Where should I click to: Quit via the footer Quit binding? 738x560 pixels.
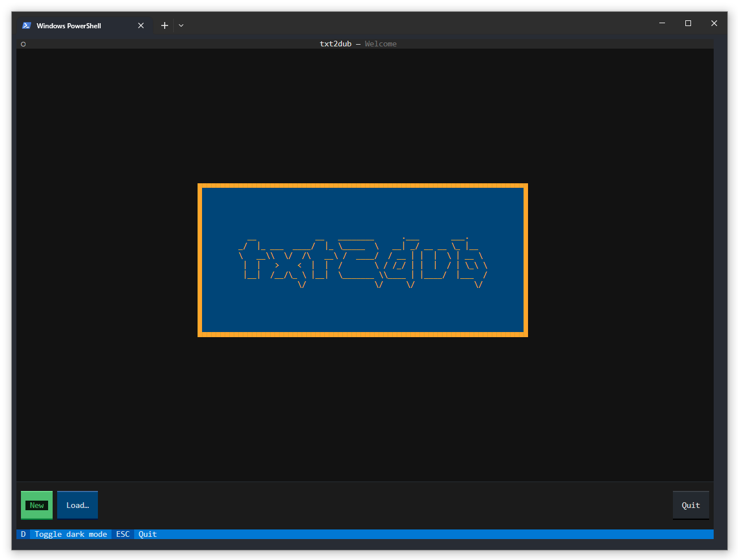pyautogui.click(x=147, y=534)
